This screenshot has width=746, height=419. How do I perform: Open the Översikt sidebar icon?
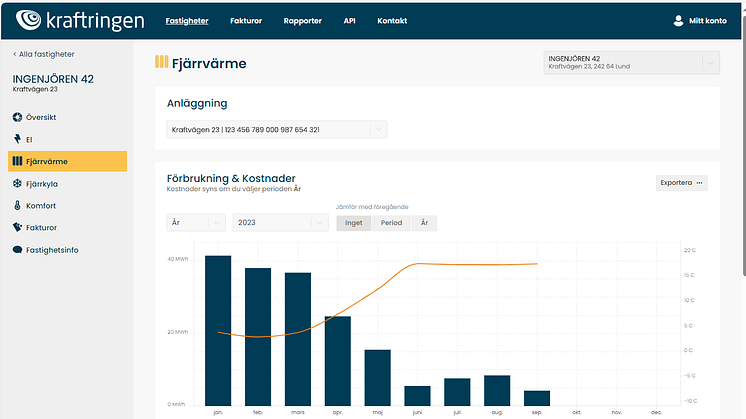[17, 117]
